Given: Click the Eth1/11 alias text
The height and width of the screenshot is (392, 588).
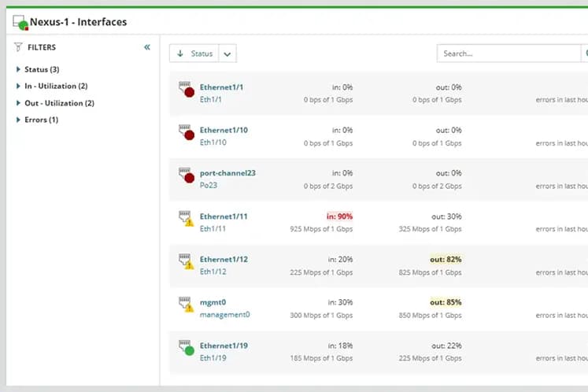Looking at the screenshot, I should pyautogui.click(x=213, y=228).
